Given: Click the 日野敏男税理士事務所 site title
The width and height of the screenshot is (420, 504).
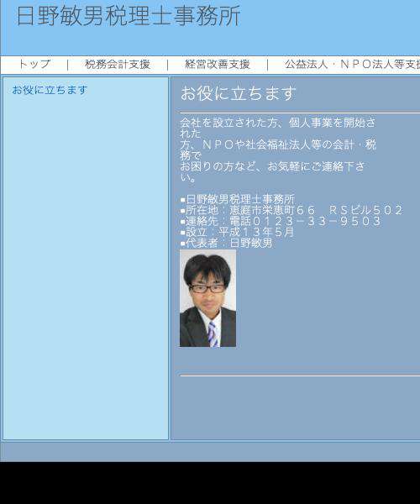Looking at the screenshot, I should 129,16.
